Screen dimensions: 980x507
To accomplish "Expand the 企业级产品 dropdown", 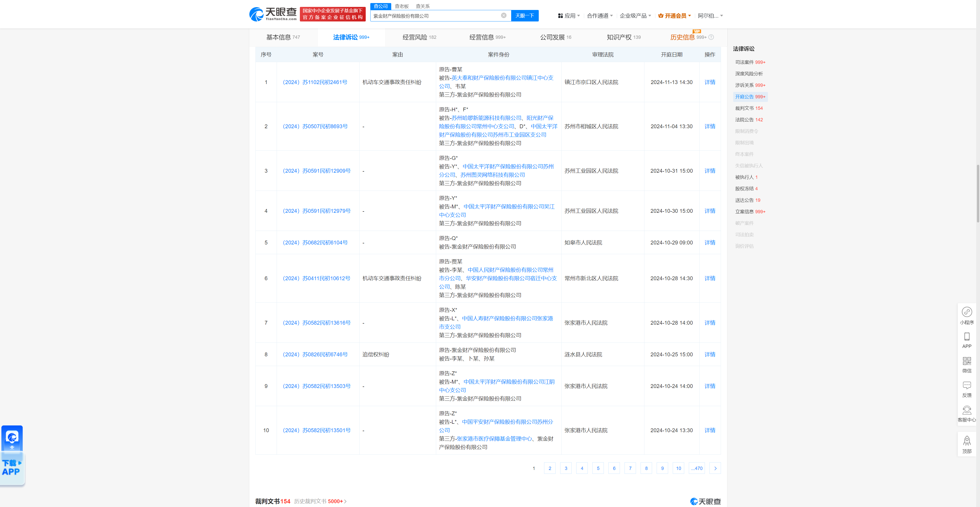I will pyautogui.click(x=635, y=16).
